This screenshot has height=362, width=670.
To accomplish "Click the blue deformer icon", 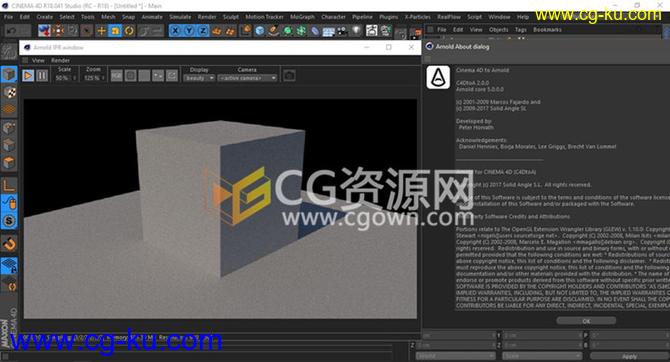I will pos(315,30).
